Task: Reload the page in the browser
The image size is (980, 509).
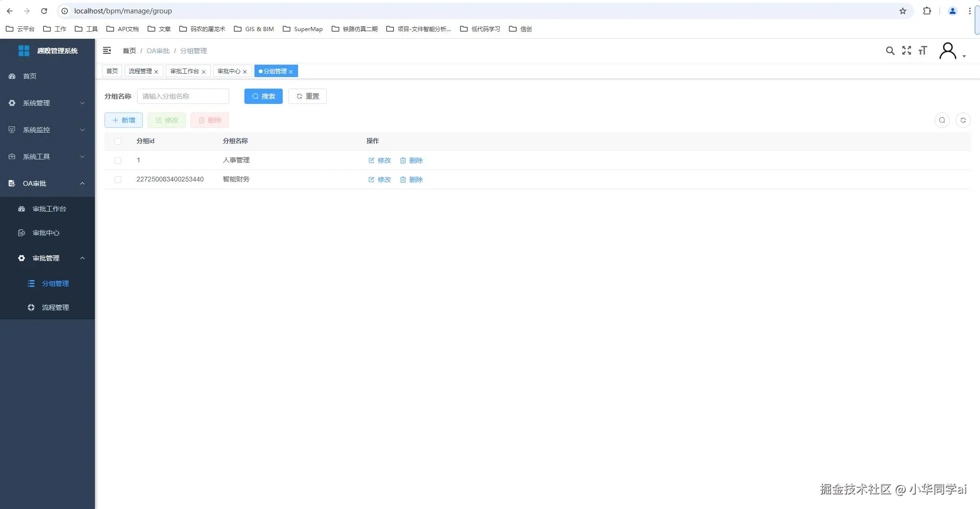Action: 44,11
